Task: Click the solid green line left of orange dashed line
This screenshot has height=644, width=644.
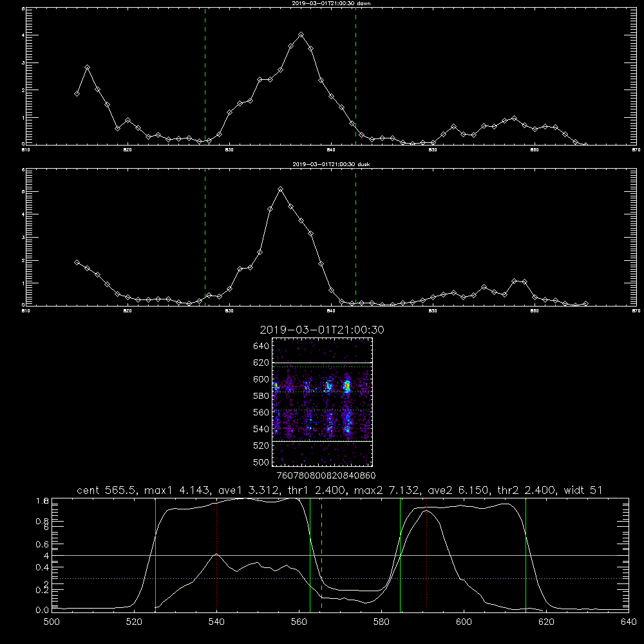Action: [x=310, y=554]
